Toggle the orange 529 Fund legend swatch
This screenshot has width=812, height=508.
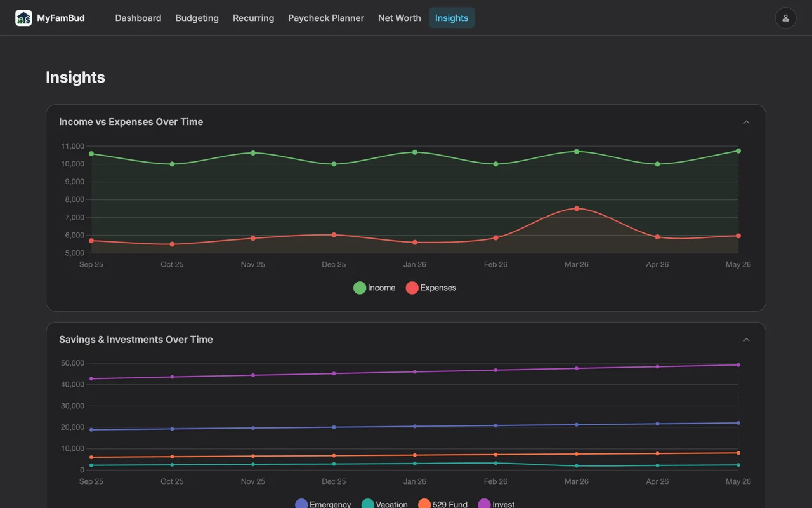coord(424,504)
